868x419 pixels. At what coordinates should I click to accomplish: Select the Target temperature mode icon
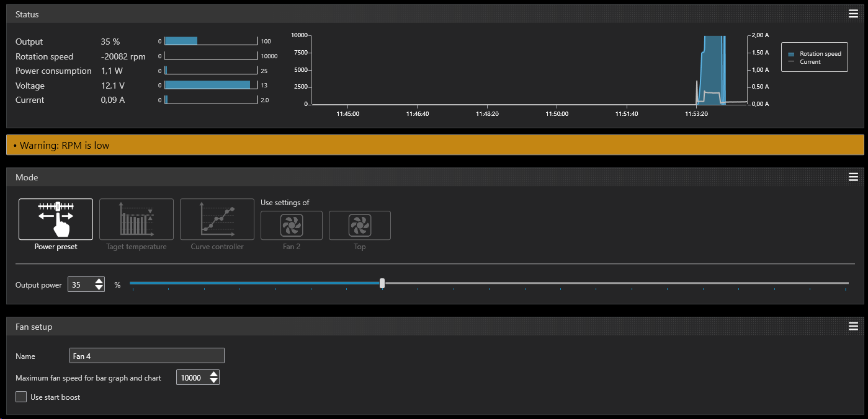(x=136, y=219)
